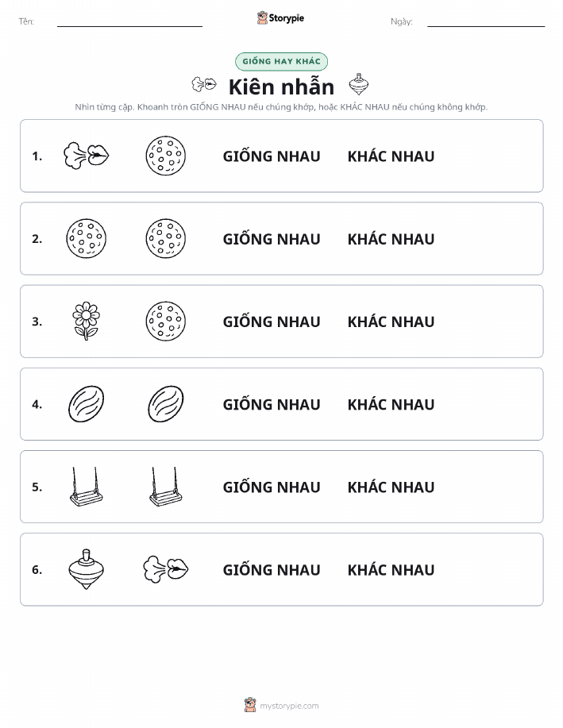This screenshot has width=563, height=728.
Task: Click the left cookie icon in row 2
Action: (86, 239)
